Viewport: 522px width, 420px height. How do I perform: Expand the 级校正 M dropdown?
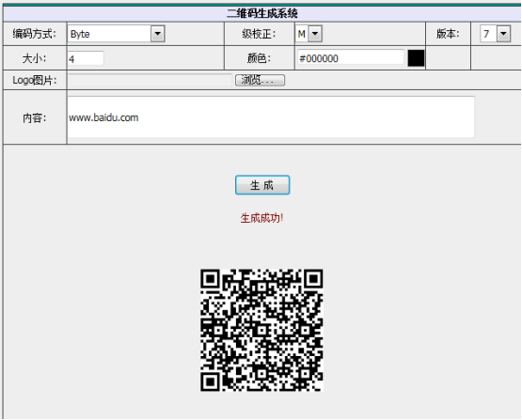point(308,34)
